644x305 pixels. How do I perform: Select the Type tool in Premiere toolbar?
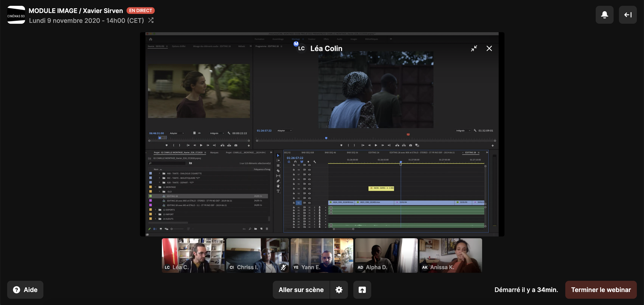[x=278, y=191]
